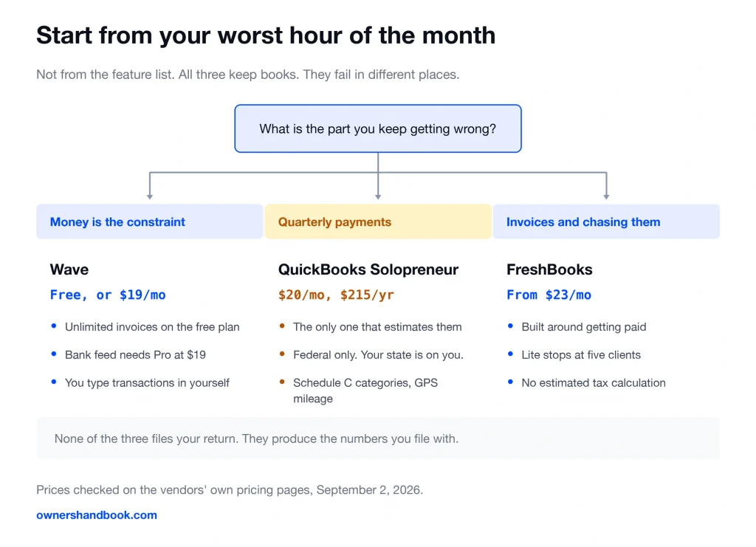Click the arrowhead pointing to Quarterly payments
The width and height of the screenshot is (756, 547).
click(378, 196)
